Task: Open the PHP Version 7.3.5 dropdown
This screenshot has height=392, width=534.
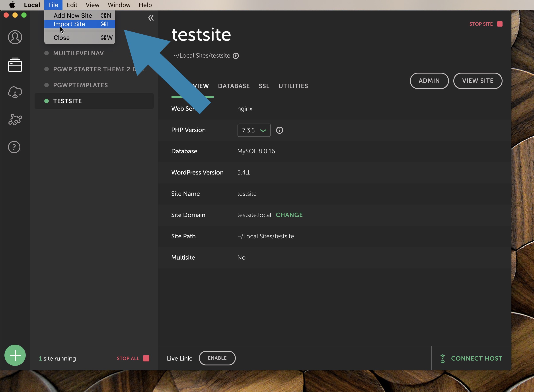Action: [x=254, y=130]
